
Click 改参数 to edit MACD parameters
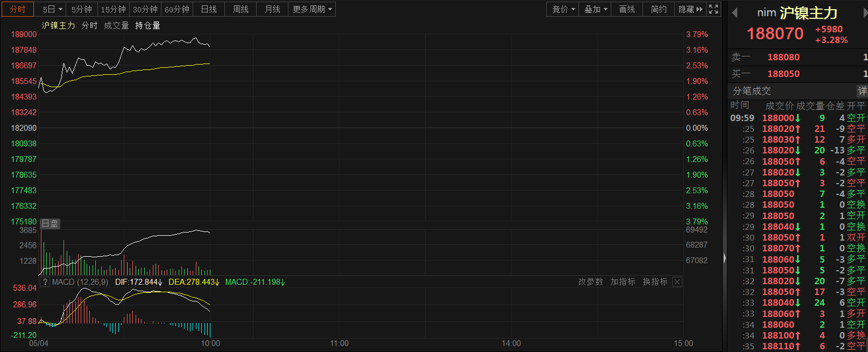tap(590, 282)
